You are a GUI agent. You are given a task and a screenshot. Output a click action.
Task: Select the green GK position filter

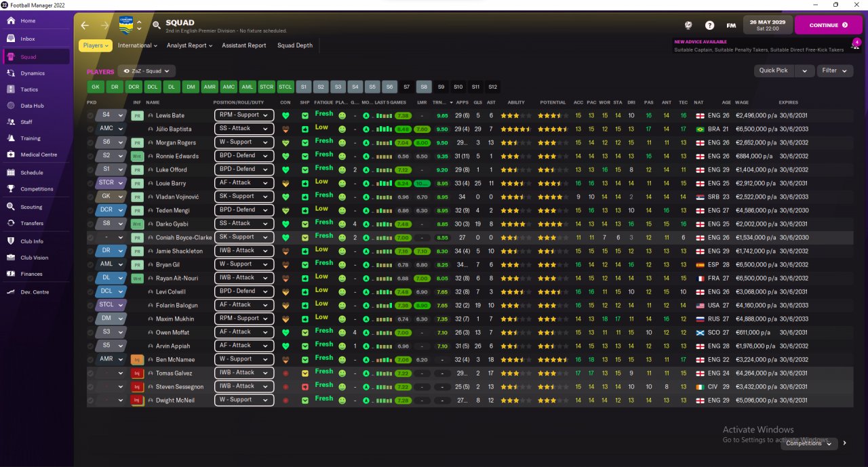pyautogui.click(x=96, y=87)
